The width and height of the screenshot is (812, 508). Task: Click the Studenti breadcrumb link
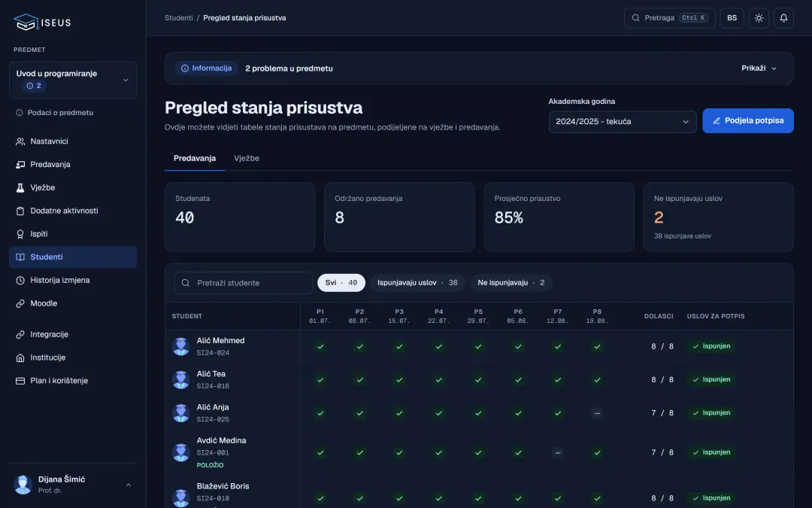coord(179,17)
